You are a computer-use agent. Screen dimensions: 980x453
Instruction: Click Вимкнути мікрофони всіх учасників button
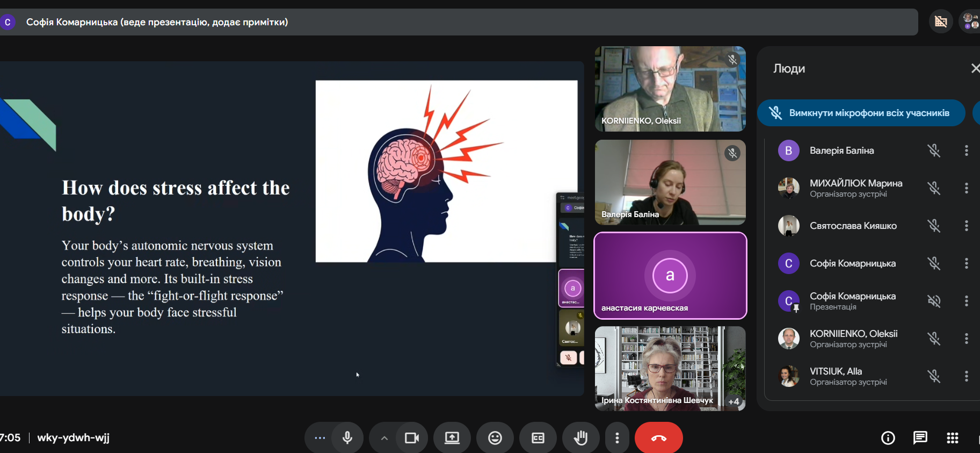(x=861, y=113)
